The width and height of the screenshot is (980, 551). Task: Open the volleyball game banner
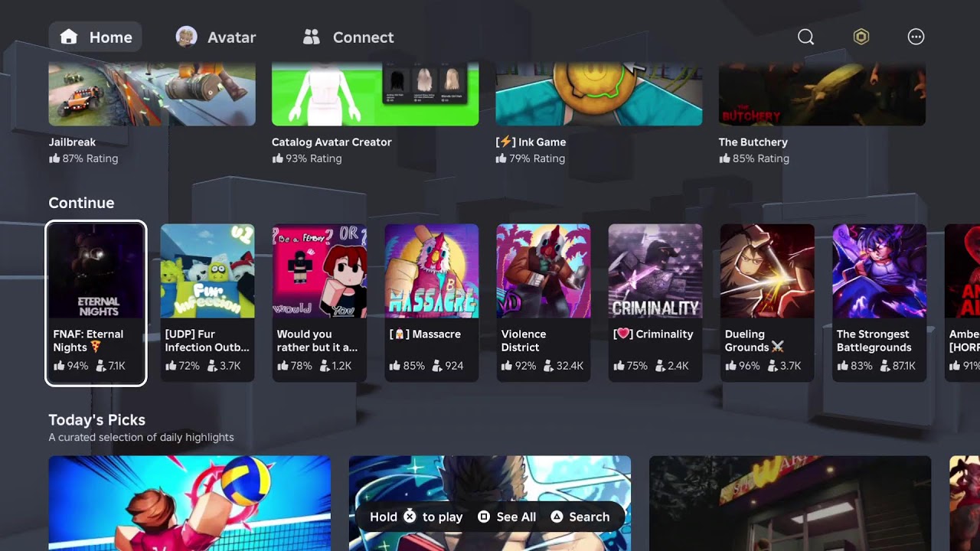click(190, 503)
